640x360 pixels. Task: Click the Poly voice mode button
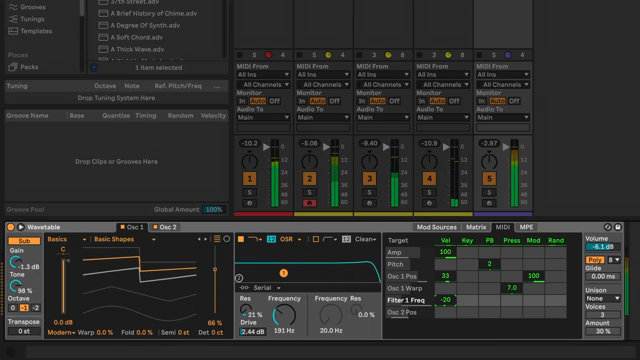click(595, 260)
